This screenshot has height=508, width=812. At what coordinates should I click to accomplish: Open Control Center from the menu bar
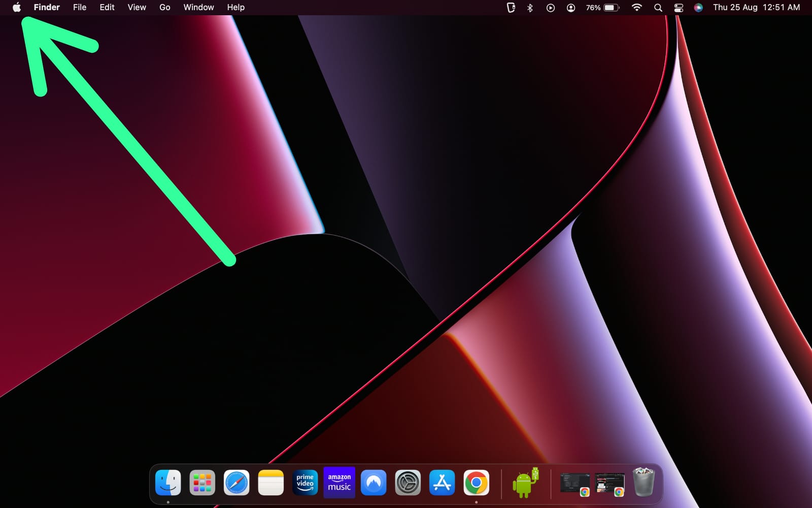pyautogui.click(x=679, y=8)
